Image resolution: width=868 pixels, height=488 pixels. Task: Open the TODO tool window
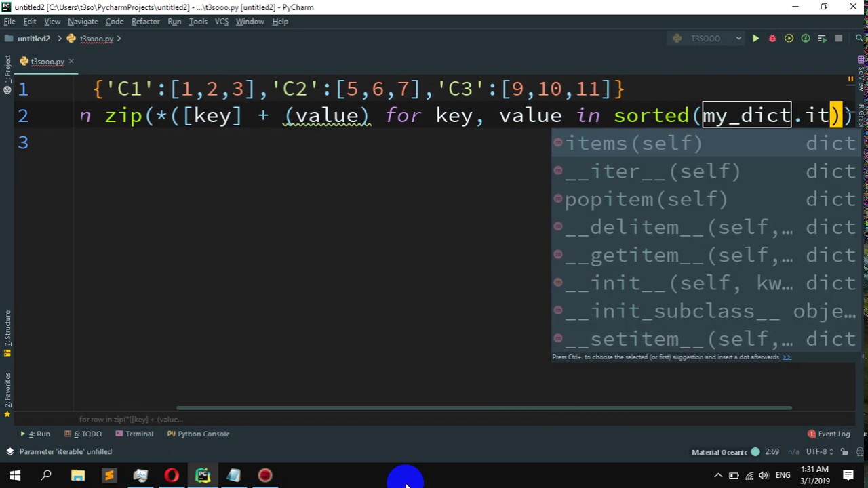(x=83, y=434)
